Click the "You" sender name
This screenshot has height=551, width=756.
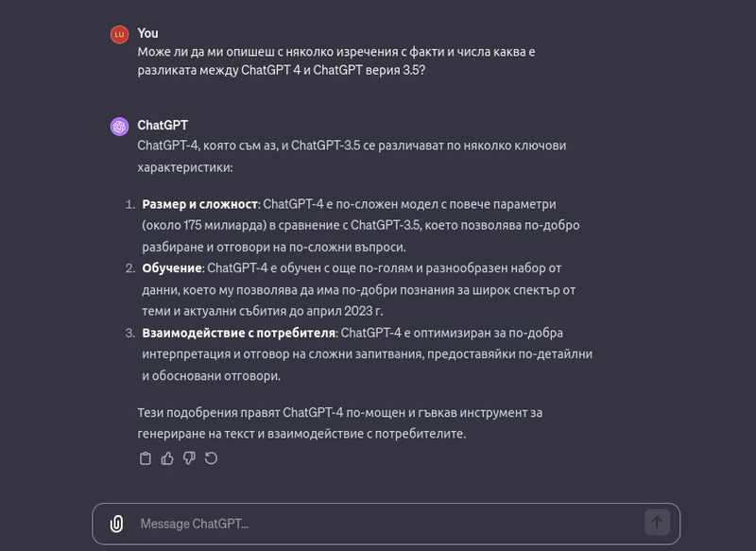pyautogui.click(x=147, y=33)
